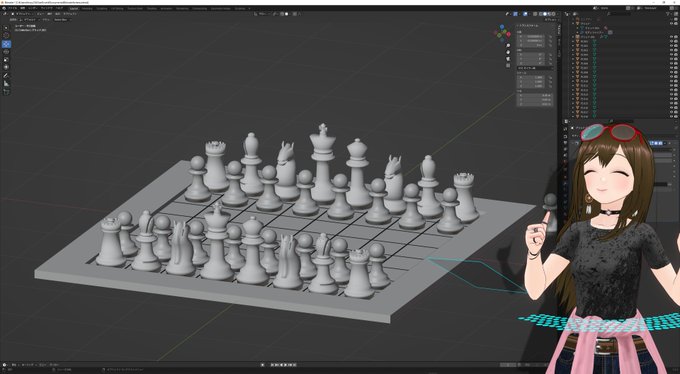Toggle eye visibility of the expanded collection
This screenshot has width=680, height=374.
point(671,23)
